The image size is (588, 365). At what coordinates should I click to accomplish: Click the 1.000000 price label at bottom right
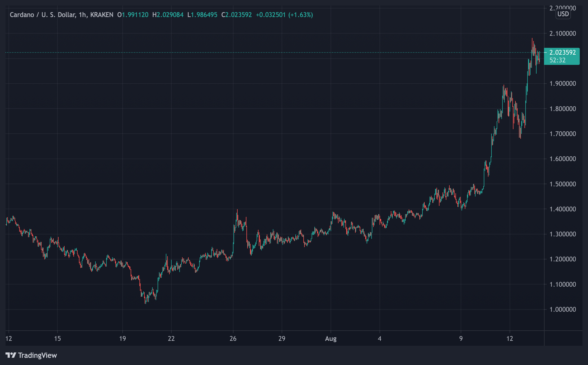[563, 309]
